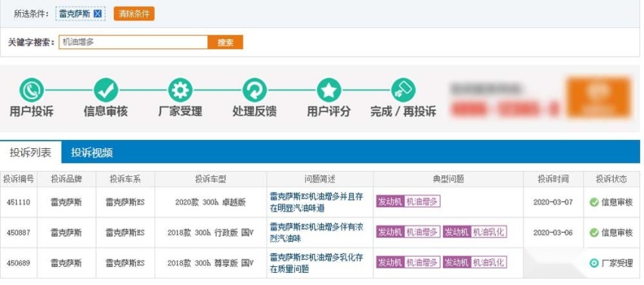Click the date 2020-03-07
The image size is (644, 285).
tap(553, 202)
